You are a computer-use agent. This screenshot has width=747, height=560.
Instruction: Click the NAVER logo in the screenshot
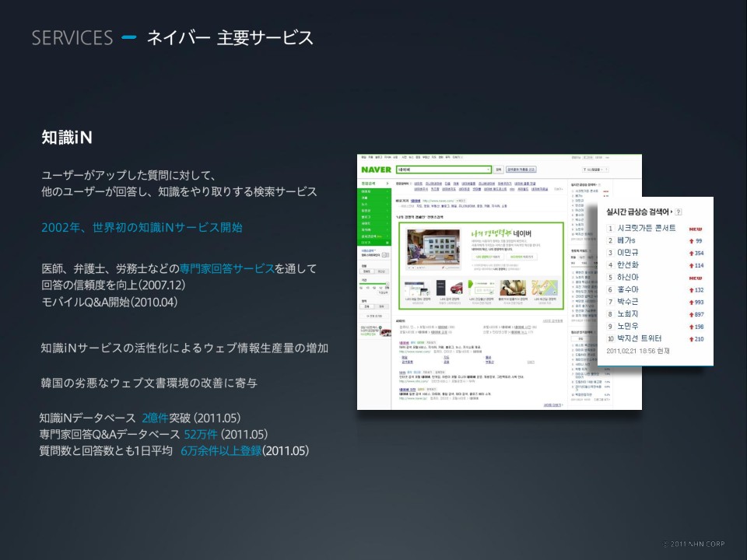click(x=376, y=170)
